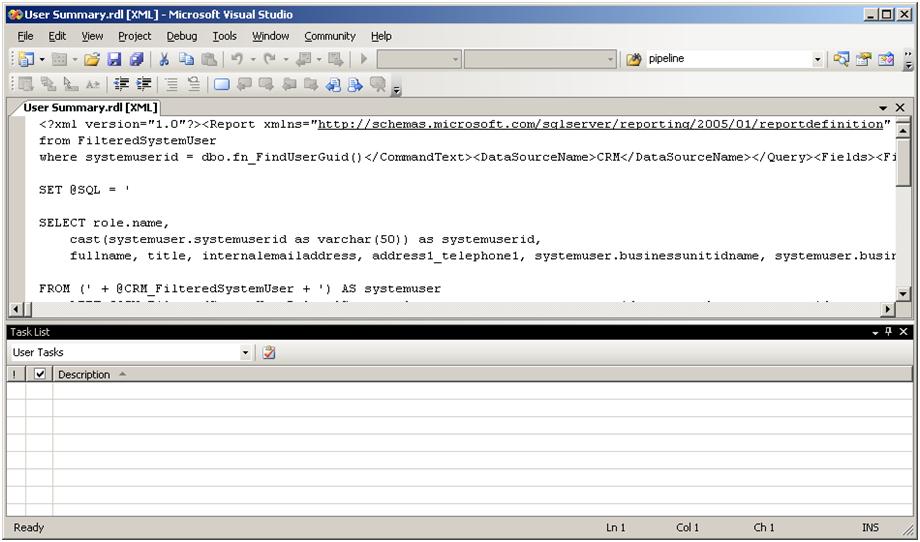
Task: Click the Display Word Completion icon
Action: click(93, 84)
